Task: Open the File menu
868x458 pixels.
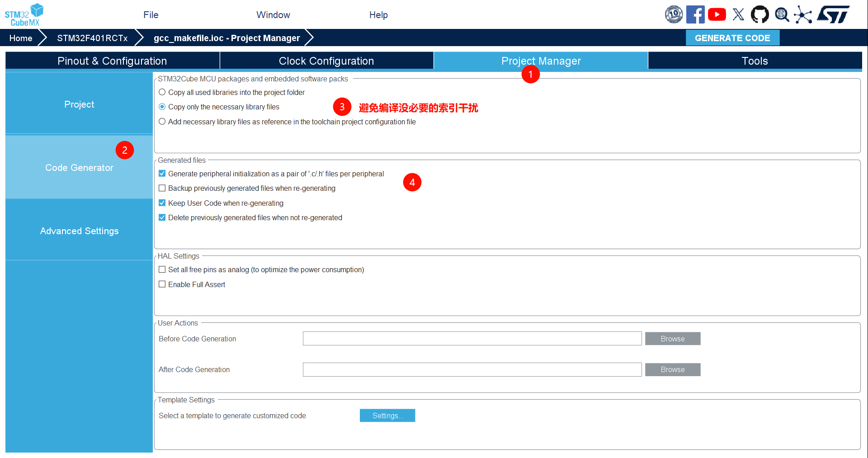Action: tap(151, 15)
